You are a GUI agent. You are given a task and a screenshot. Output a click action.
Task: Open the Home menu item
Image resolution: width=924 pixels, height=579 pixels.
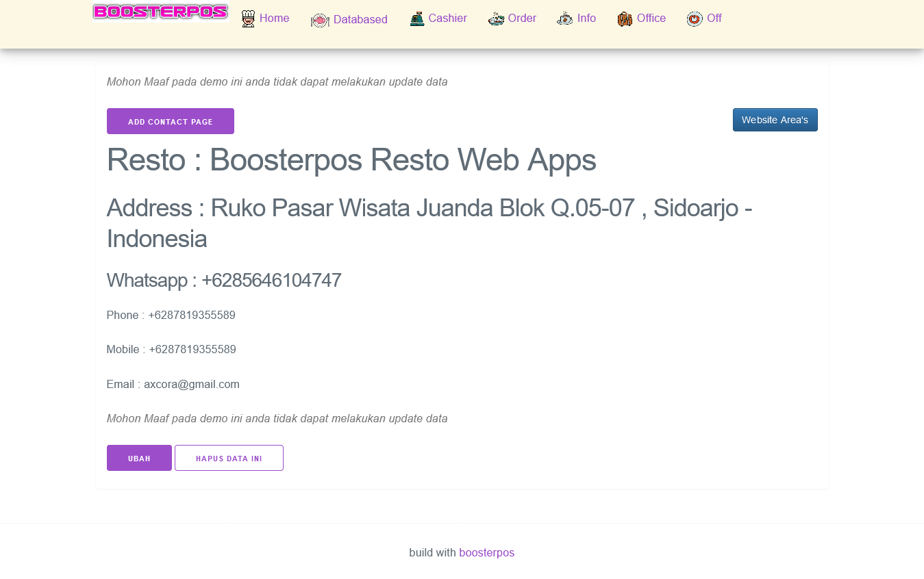click(x=274, y=18)
